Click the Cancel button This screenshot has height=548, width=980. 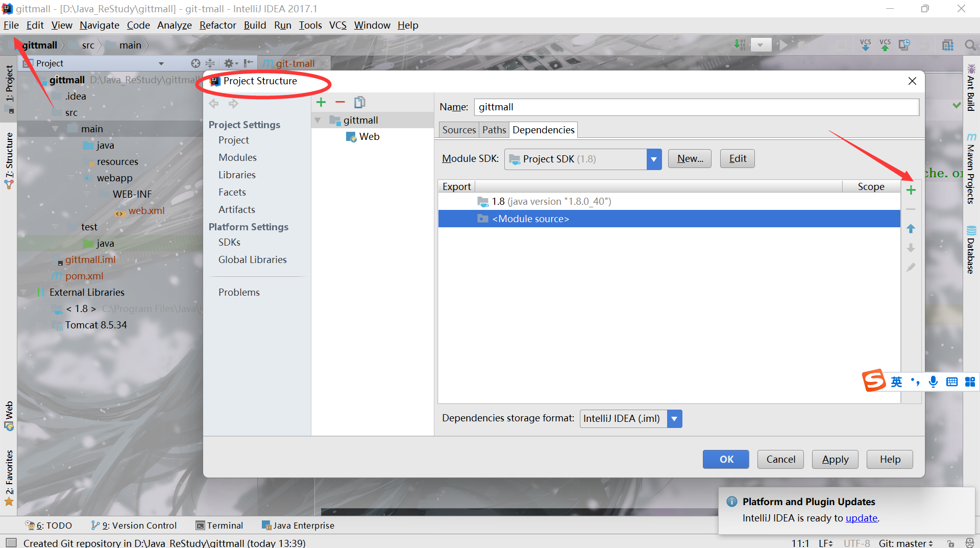pos(780,459)
